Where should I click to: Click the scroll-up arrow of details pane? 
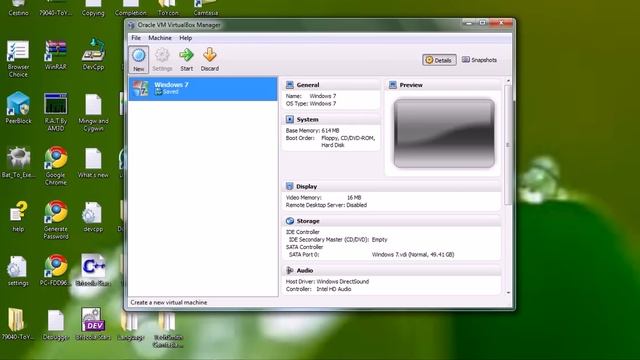(508, 81)
